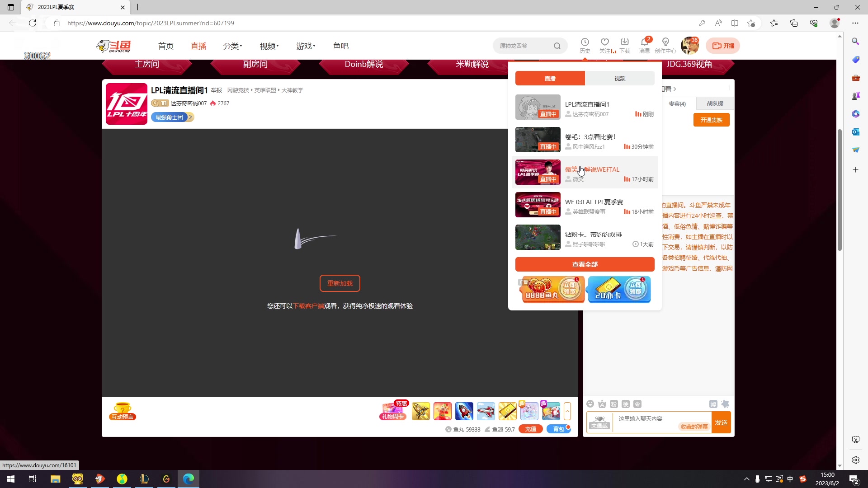Screen dimensions: 868x488
Task: Switch to the 直播 tab in popup
Action: pos(550,78)
